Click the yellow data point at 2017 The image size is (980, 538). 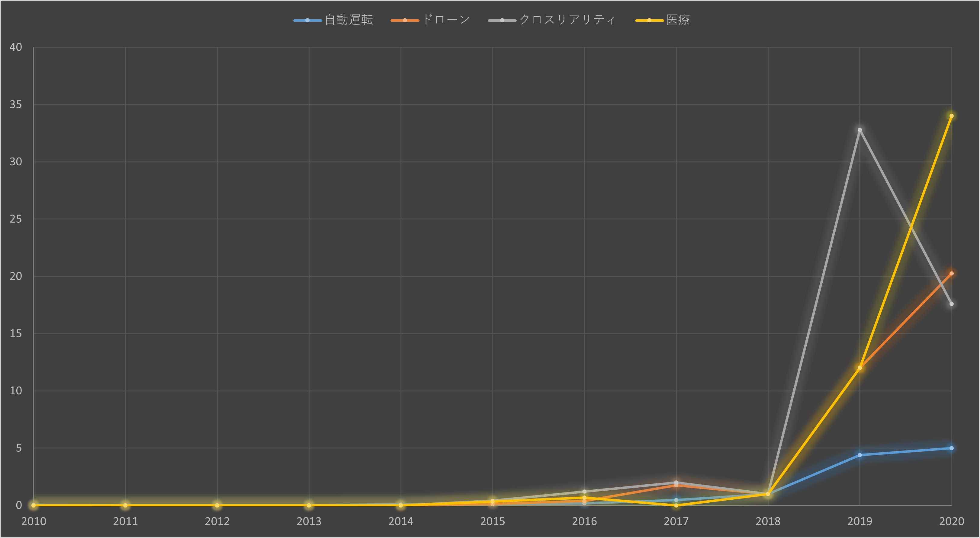point(676,505)
